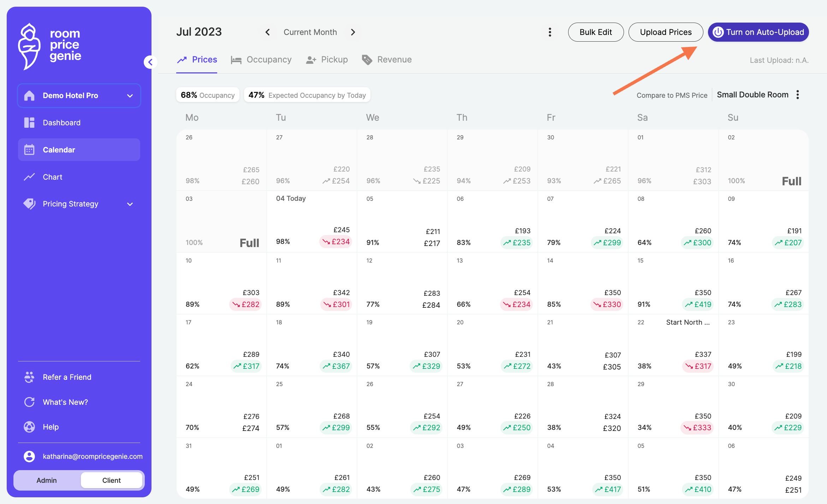The width and height of the screenshot is (827, 504).
Task: Click the Full label on 03
Action: [x=249, y=243]
